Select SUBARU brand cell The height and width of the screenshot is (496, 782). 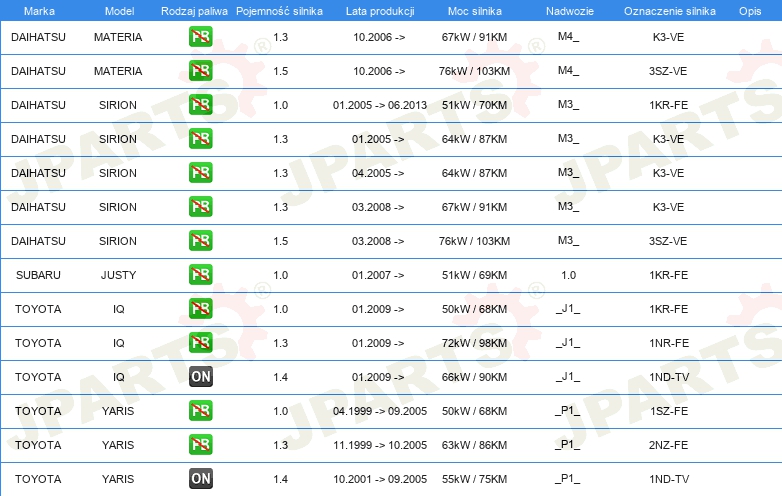tap(38, 275)
